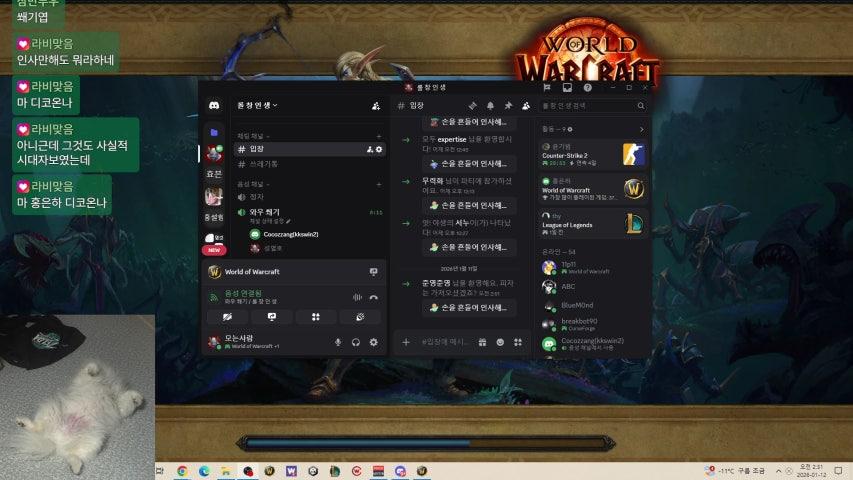
Task: Click plus attachment icon in message box
Action: tap(406, 342)
